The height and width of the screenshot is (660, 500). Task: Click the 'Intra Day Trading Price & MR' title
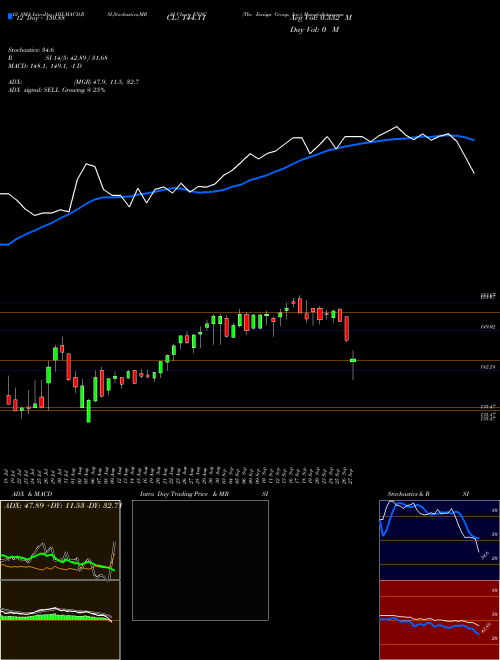185,494
